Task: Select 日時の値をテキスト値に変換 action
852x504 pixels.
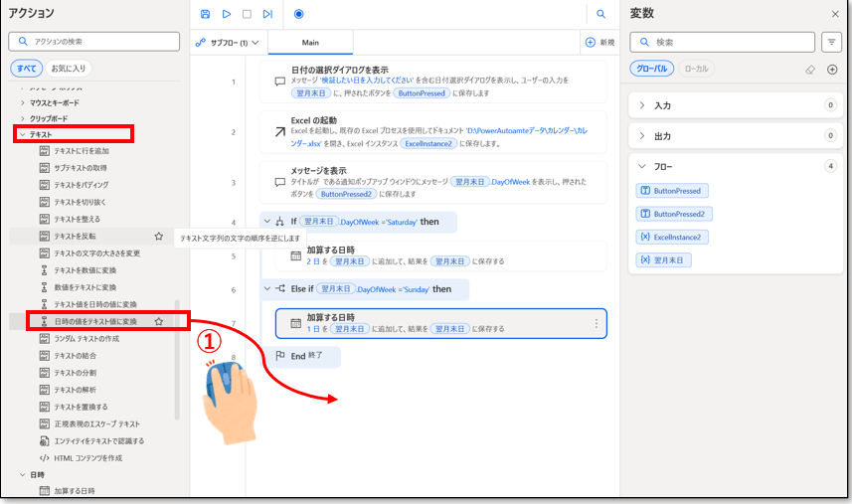Action: click(94, 321)
